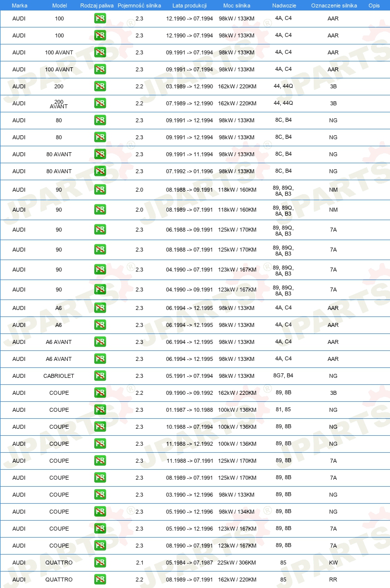Click the fuel icon in the CABRIOLET row
The height and width of the screenshot is (588, 390).
(100, 376)
